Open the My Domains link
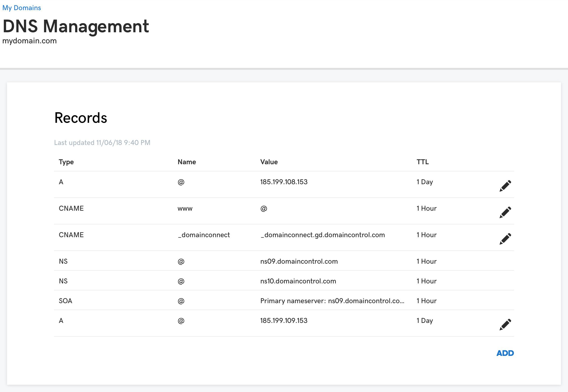The height and width of the screenshot is (392, 568). [22, 8]
